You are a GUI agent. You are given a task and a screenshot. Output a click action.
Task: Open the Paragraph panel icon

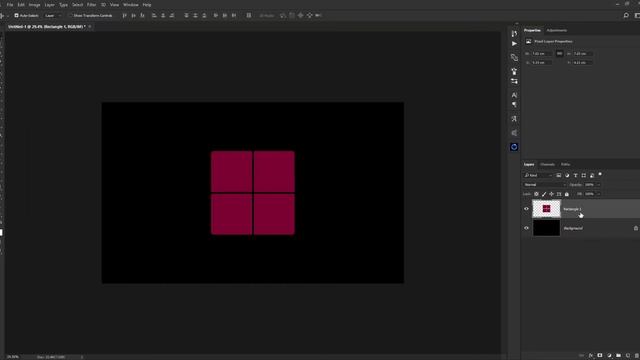pyautogui.click(x=514, y=105)
